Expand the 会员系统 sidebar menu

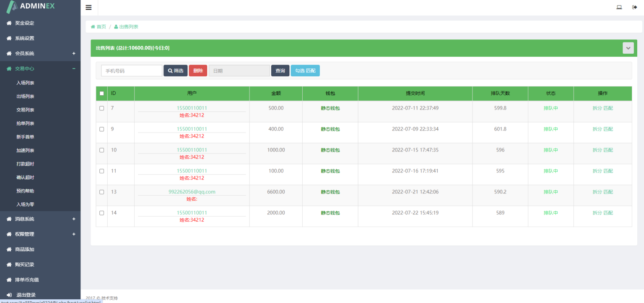pyautogui.click(x=74, y=53)
